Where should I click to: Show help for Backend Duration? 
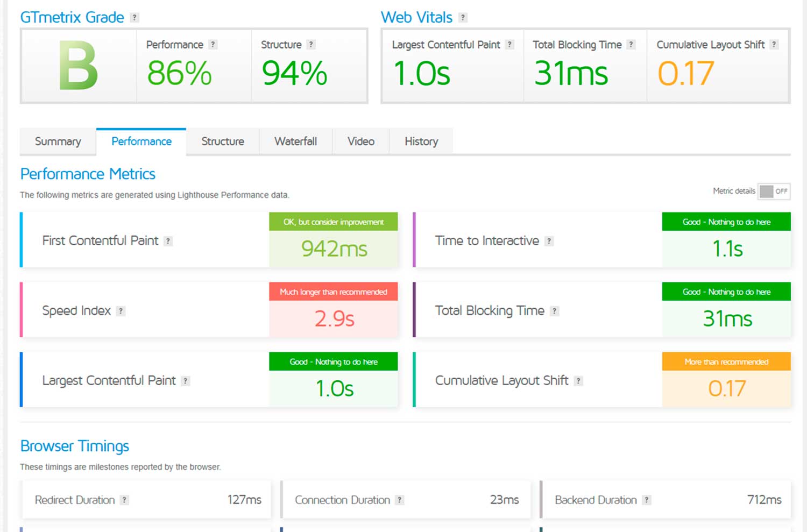coord(647,500)
